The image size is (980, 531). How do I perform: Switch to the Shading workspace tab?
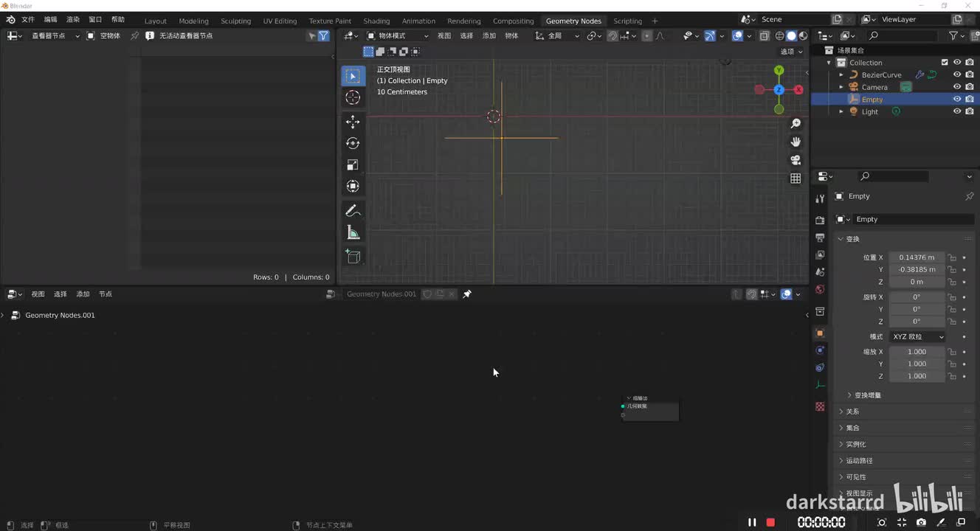pos(376,21)
